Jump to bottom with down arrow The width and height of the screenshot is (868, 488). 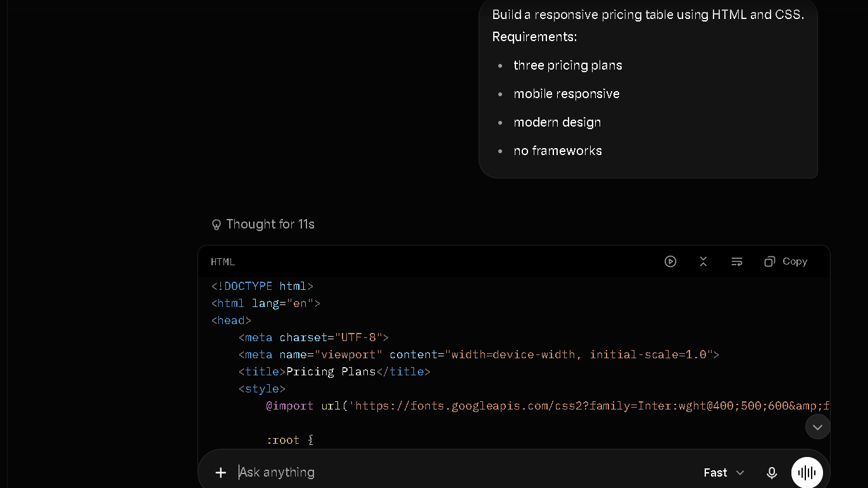pyautogui.click(x=817, y=427)
